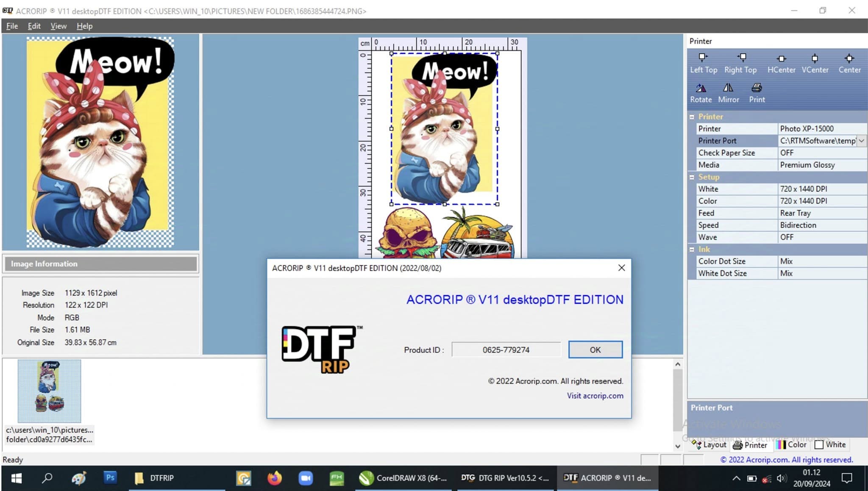Open the View menu
Viewport: 868px width, 491px height.
click(58, 26)
